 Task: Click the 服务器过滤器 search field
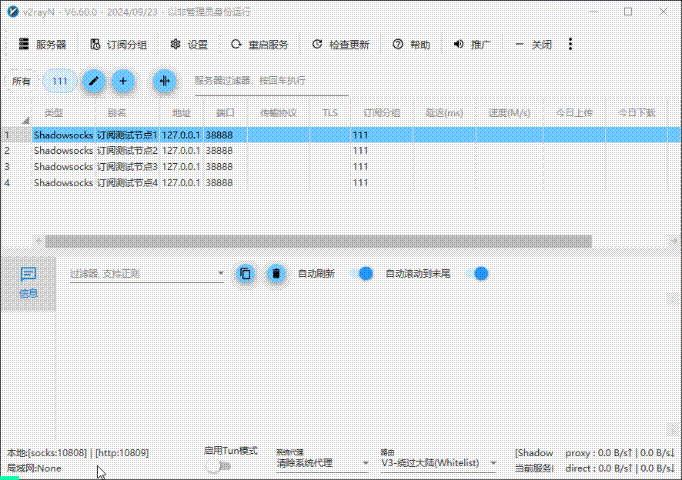click(x=271, y=81)
